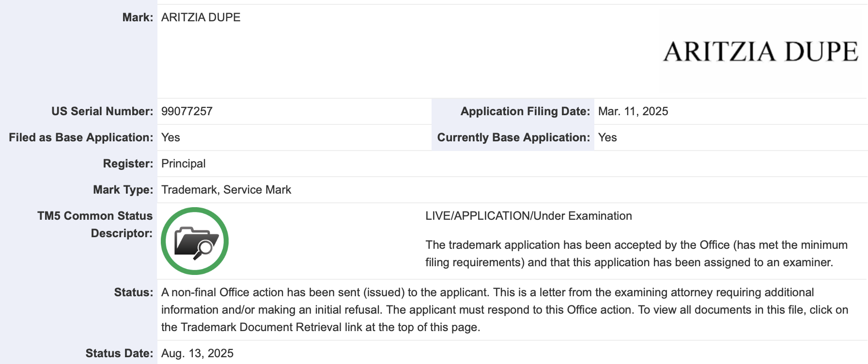
Task: Select the status date Aug. 13, 2025
Action: (x=198, y=353)
